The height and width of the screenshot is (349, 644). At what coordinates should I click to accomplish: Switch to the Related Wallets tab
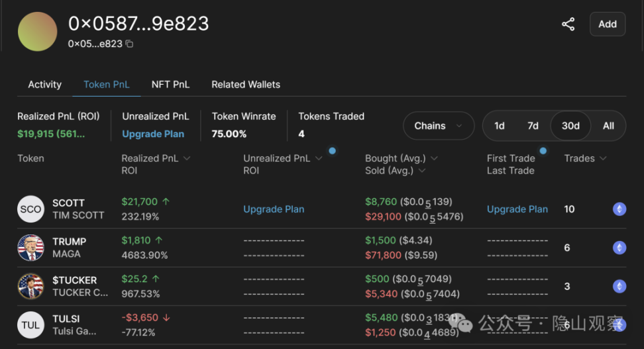246,85
